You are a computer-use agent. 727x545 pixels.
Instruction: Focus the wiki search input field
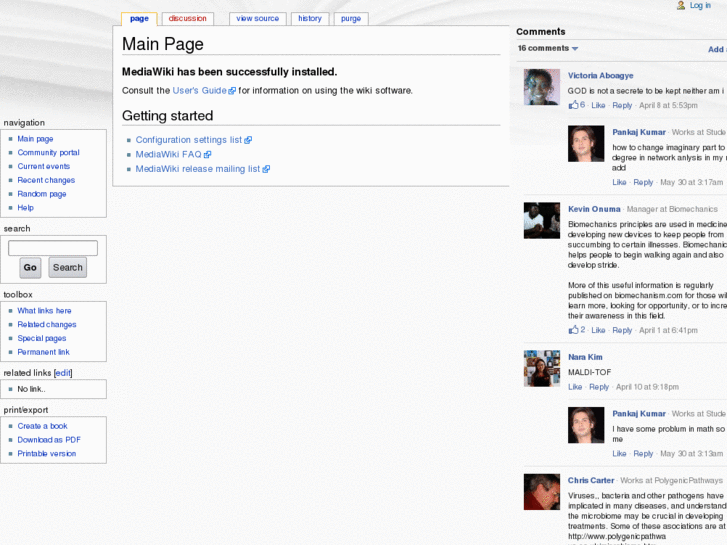click(x=53, y=248)
